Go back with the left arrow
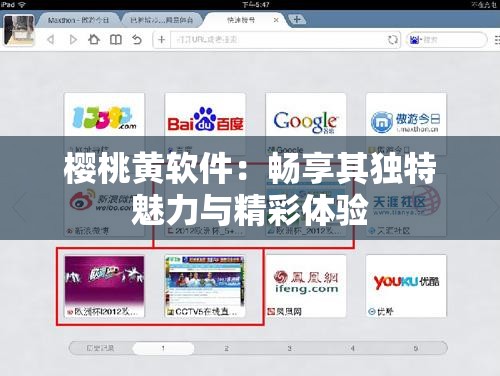 coord(51,40)
